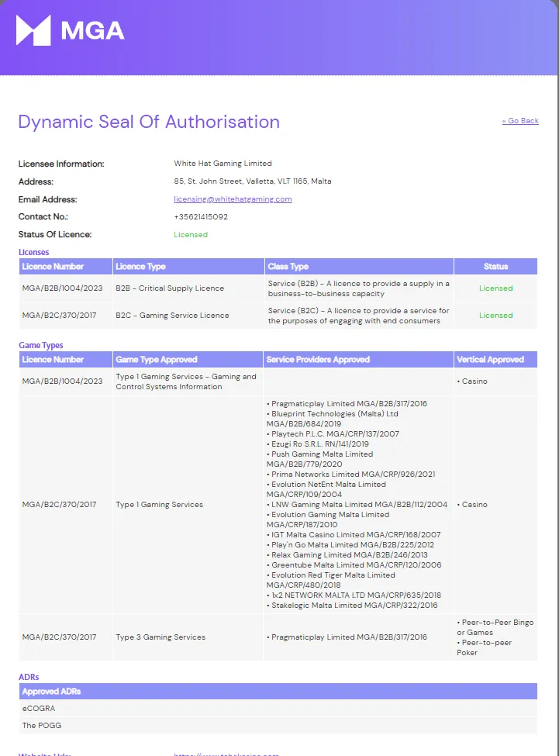Select the B2C - Gaming Service Licence cell
This screenshot has width=559, height=756.
[x=172, y=316]
